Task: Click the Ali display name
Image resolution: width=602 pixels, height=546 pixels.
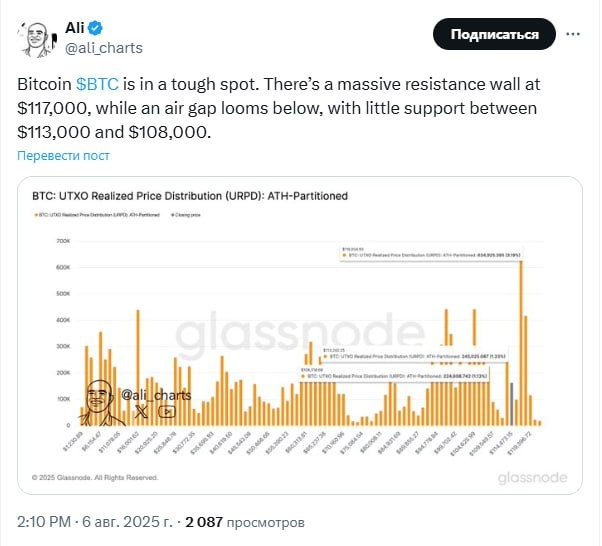Action: tap(76, 25)
